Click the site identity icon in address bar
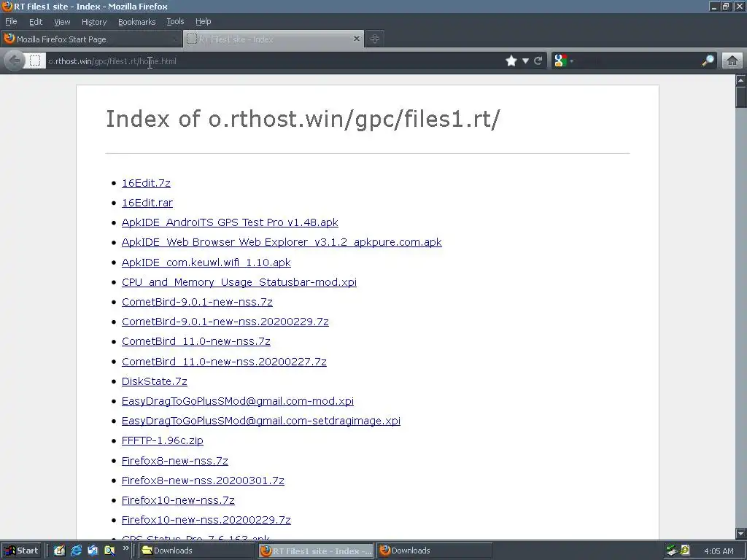 tap(35, 61)
